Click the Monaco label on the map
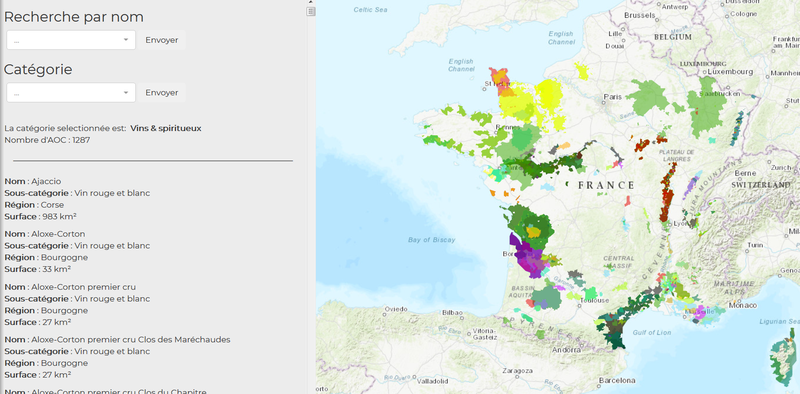This screenshot has height=394, width=800. click(x=744, y=305)
